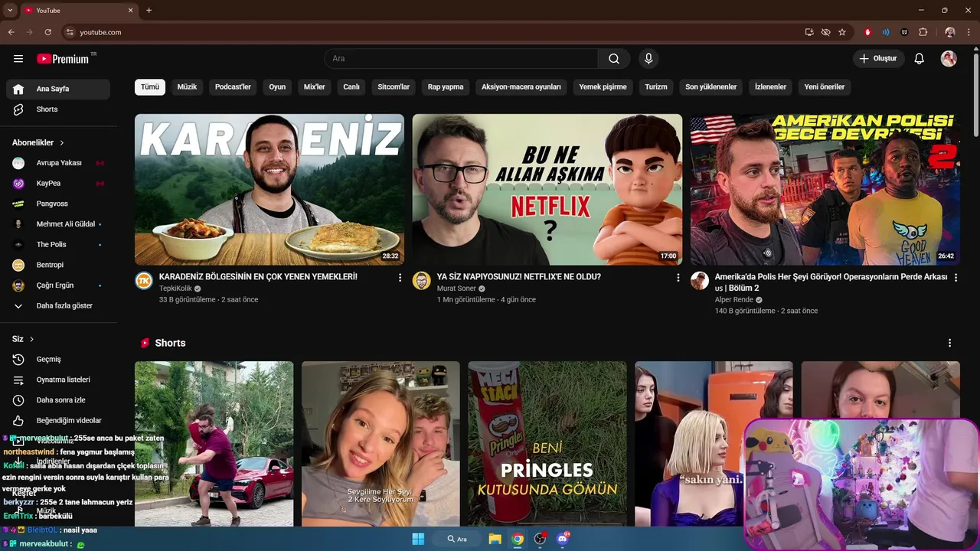The height and width of the screenshot is (551, 980).
Task: Open options menu for Netflix video
Action: click(x=678, y=278)
